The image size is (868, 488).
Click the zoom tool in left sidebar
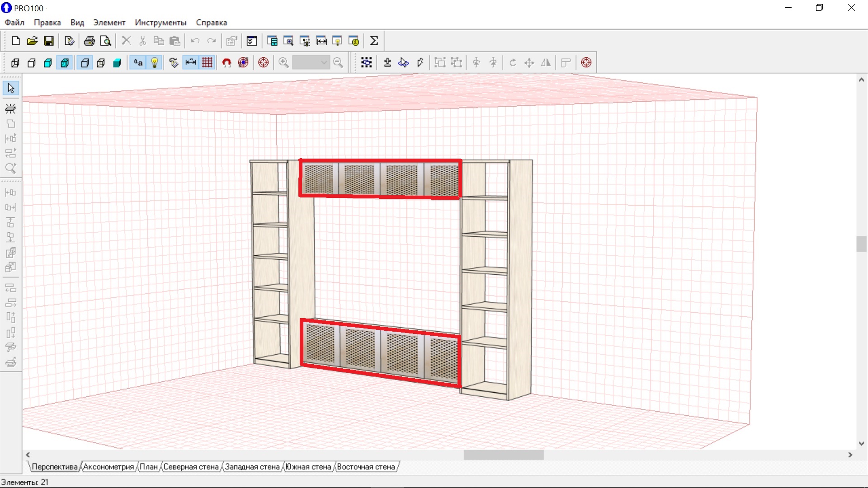[11, 168]
